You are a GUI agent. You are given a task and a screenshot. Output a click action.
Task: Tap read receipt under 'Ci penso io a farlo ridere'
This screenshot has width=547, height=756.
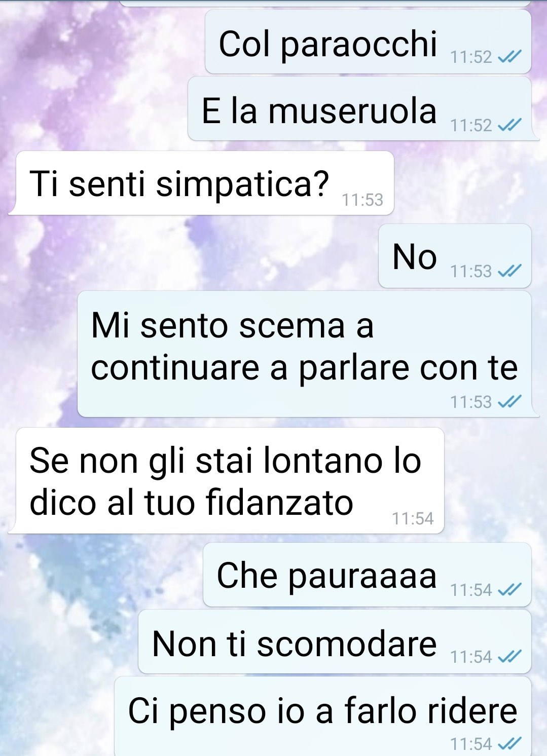pyautogui.click(x=509, y=744)
